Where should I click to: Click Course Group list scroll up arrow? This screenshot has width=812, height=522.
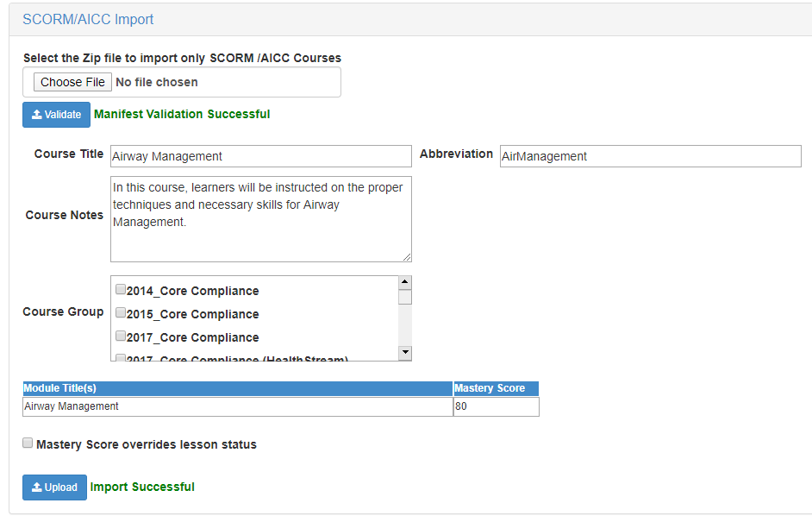[x=404, y=282]
